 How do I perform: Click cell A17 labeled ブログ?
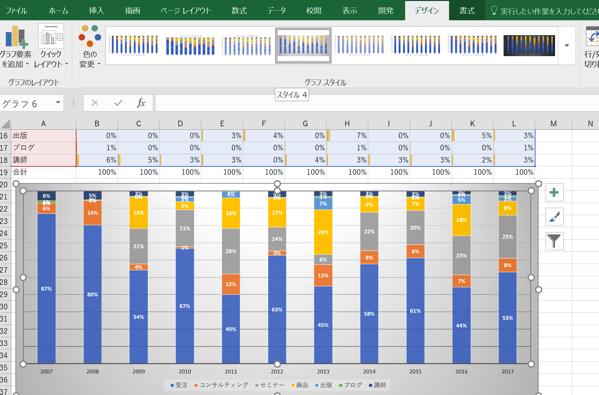pyautogui.click(x=44, y=148)
